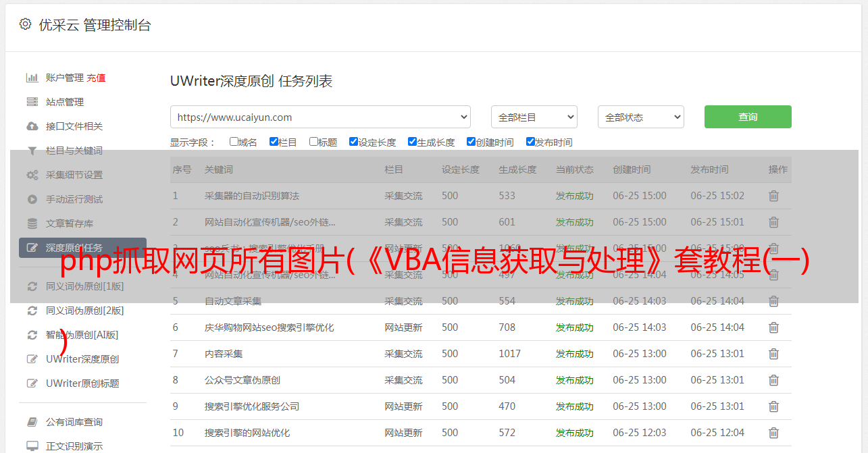Delete row 1 采集器的自动识别算法
This screenshot has height=453, width=868.
[x=773, y=196]
